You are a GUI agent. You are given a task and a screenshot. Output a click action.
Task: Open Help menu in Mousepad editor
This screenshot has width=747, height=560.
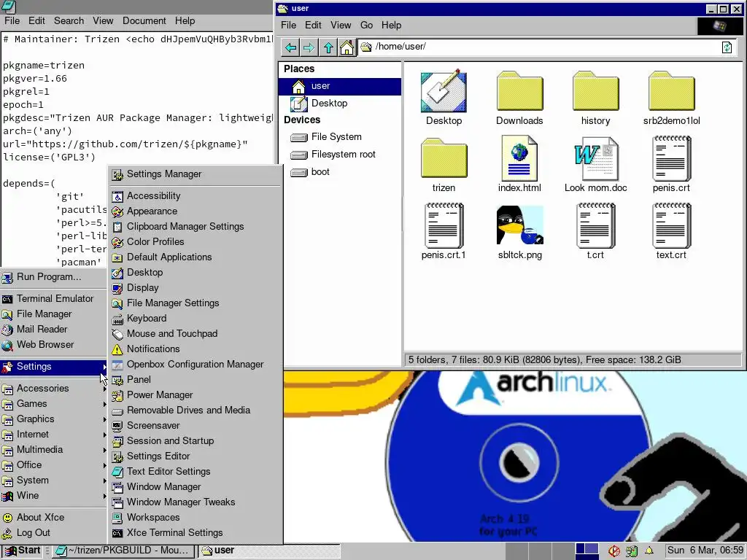pos(185,21)
